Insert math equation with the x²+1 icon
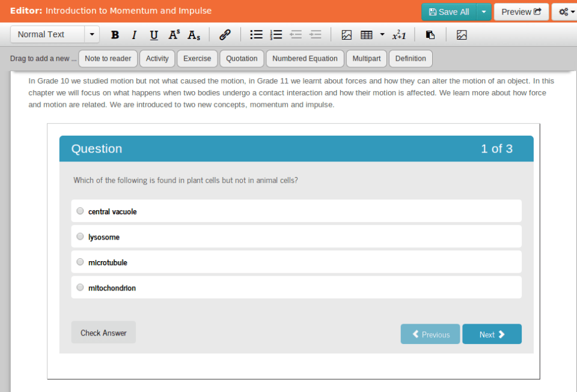 pyautogui.click(x=399, y=35)
